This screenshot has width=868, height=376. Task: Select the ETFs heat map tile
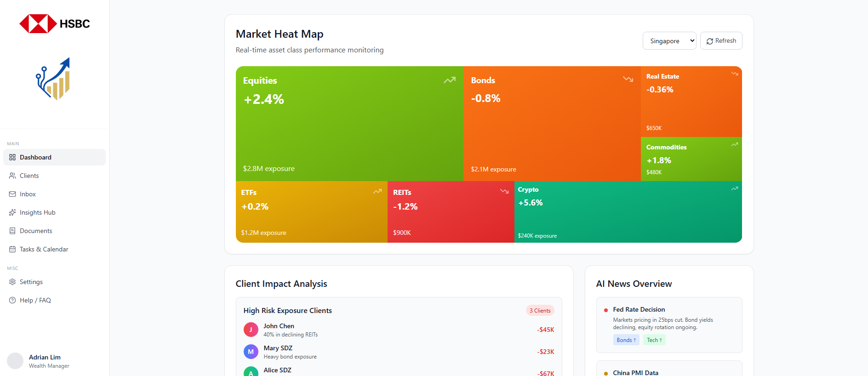point(312,212)
